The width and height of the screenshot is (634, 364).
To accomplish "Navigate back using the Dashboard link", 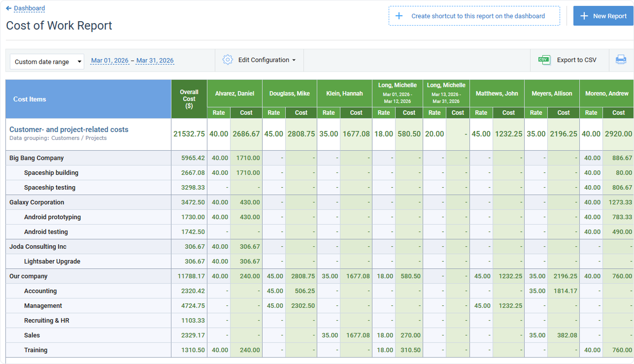I will [28, 8].
